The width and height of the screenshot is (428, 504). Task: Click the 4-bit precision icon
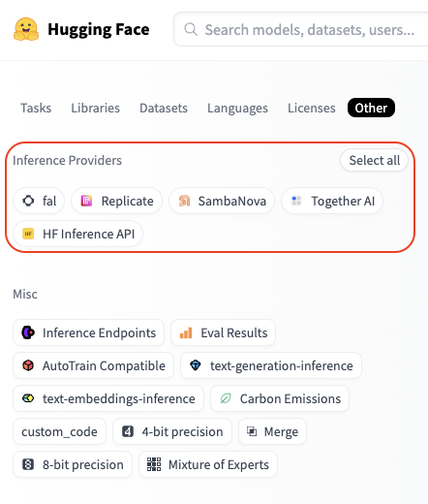(x=128, y=431)
